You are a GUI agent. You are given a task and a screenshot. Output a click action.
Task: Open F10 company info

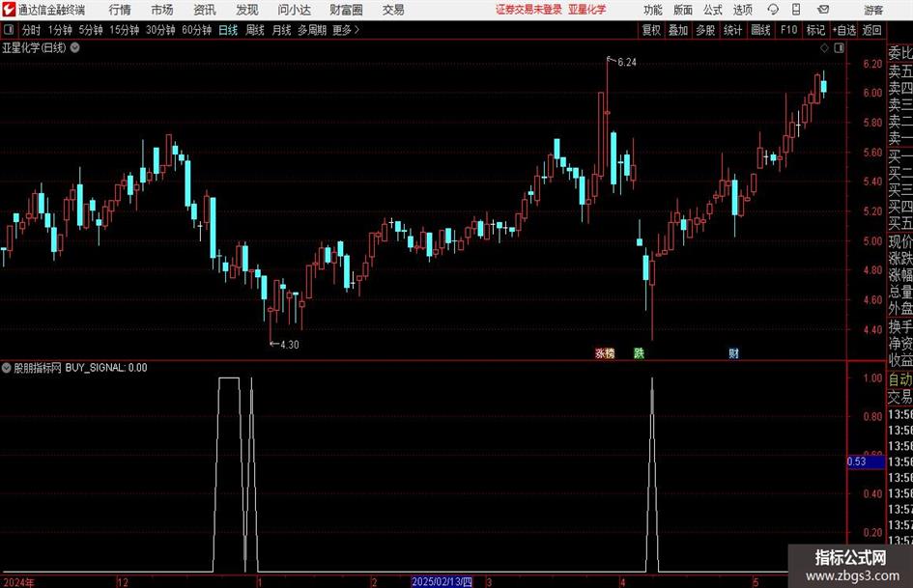pyautogui.click(x=789, y=30)
